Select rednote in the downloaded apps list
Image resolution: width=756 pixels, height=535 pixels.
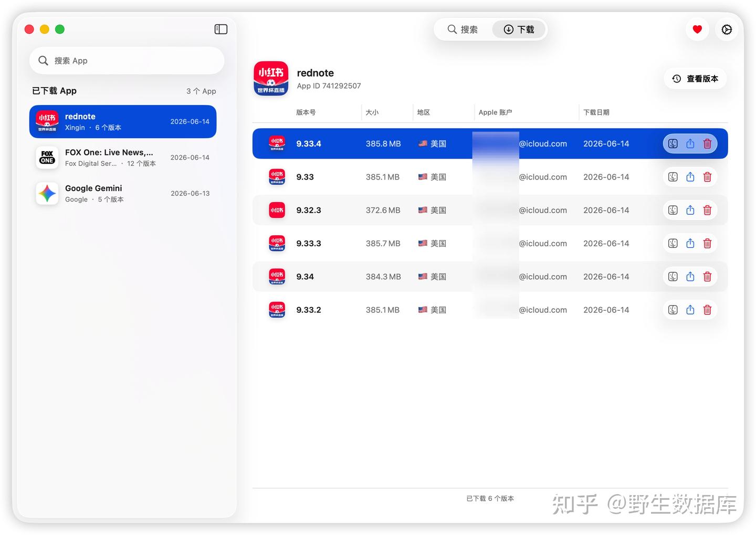click(x=123, y=122)
